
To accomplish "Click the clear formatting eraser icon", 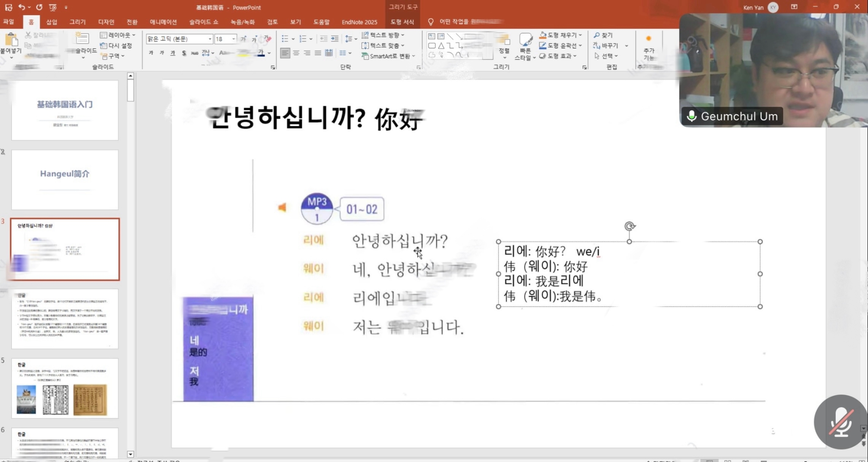I will tap(267, 39).
